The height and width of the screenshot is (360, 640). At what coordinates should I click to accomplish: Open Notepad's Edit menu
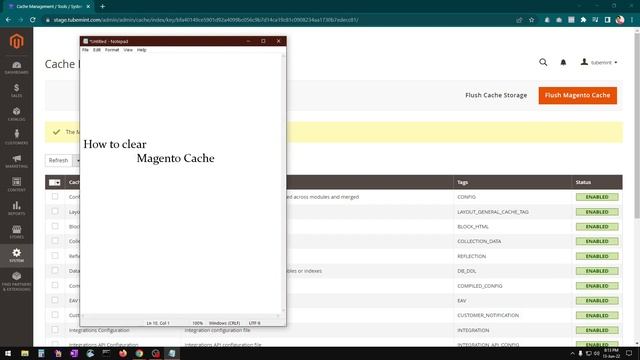[x=97, y=50]
